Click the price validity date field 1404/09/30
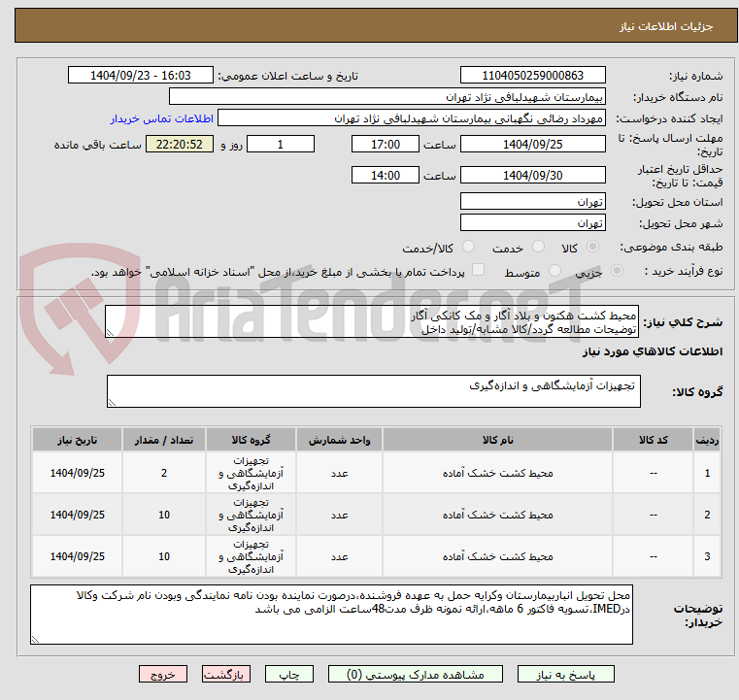Viewport: 739px width, 700px height. 532,175
